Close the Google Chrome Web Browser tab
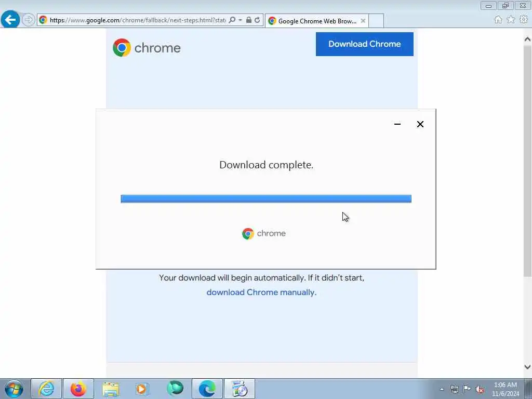 [x=363, y=21]
